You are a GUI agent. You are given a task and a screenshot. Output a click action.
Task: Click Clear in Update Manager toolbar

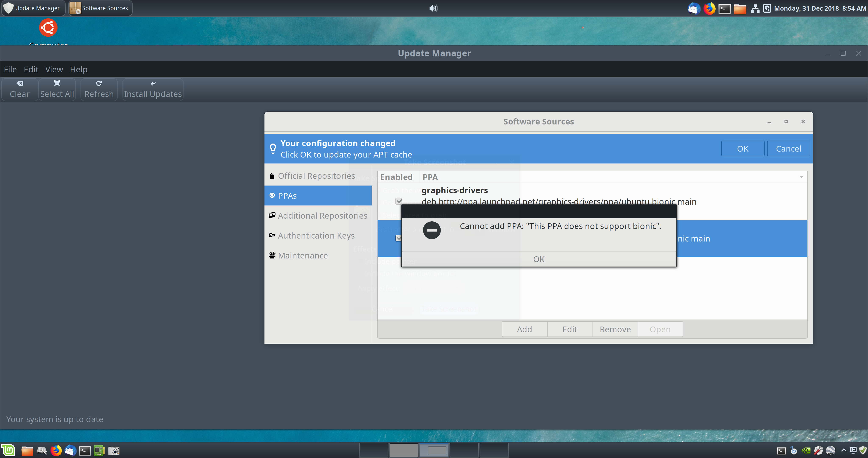(x=19, y=89)
